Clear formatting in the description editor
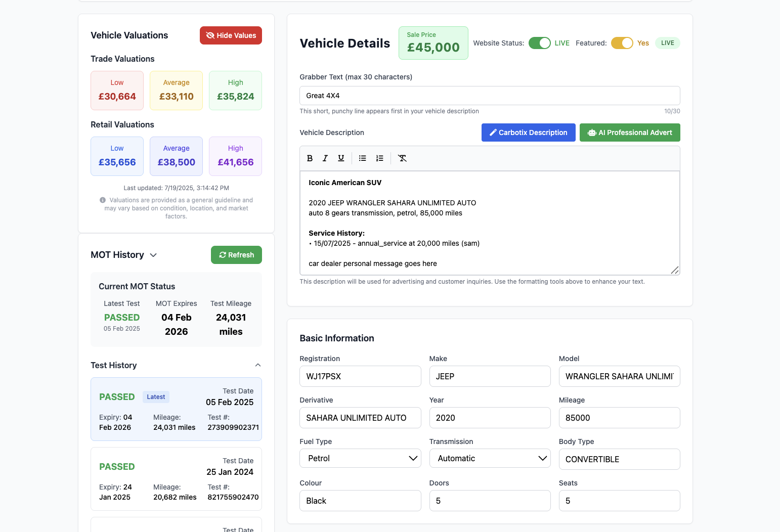780x532 pixels. click(x=402, y=158)
